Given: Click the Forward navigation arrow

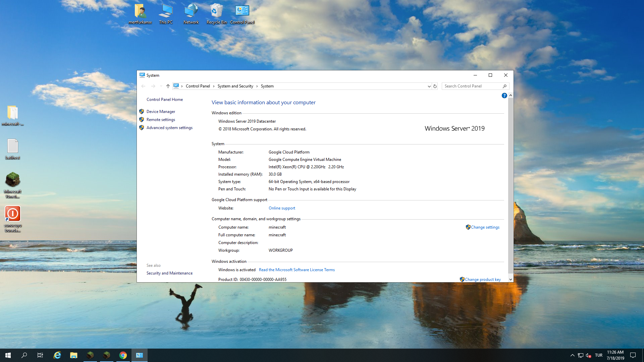Looking at the screenshot, I should coord(153,86).
